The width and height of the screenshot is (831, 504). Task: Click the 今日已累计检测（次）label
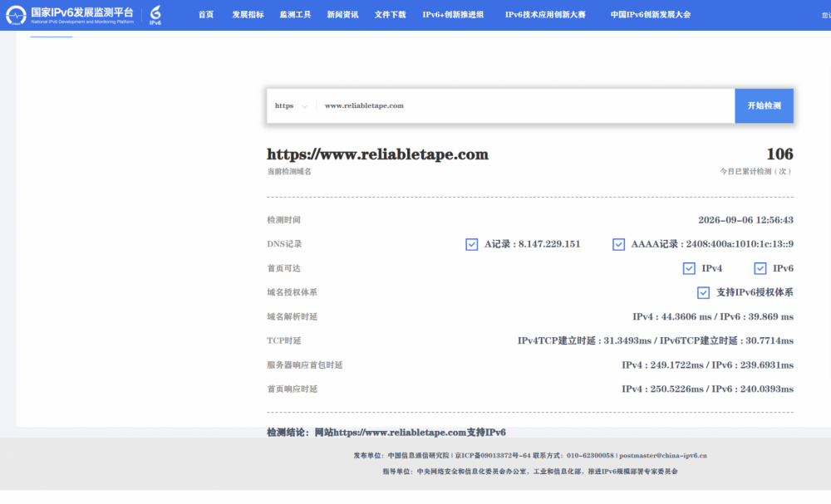point(756,172)
